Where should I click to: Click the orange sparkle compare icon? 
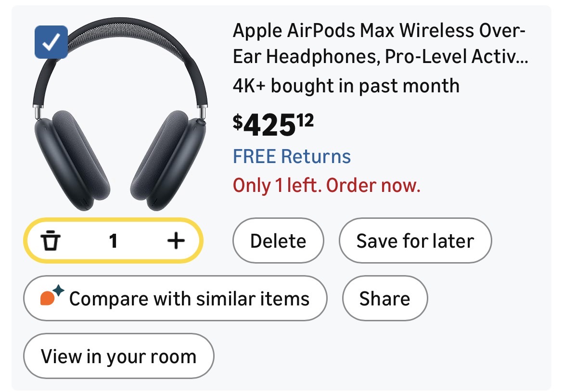[x=51, y=296]
